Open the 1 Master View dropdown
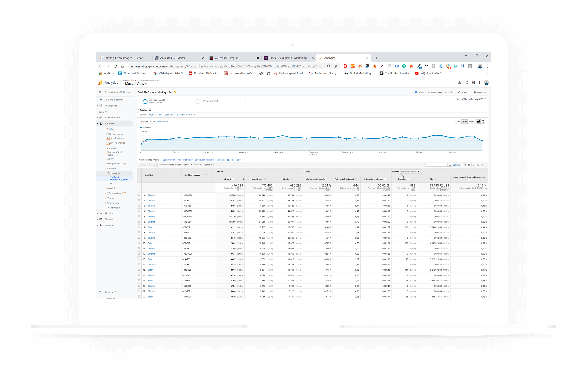This screenshot has width=588, height=390. (135, 84)
